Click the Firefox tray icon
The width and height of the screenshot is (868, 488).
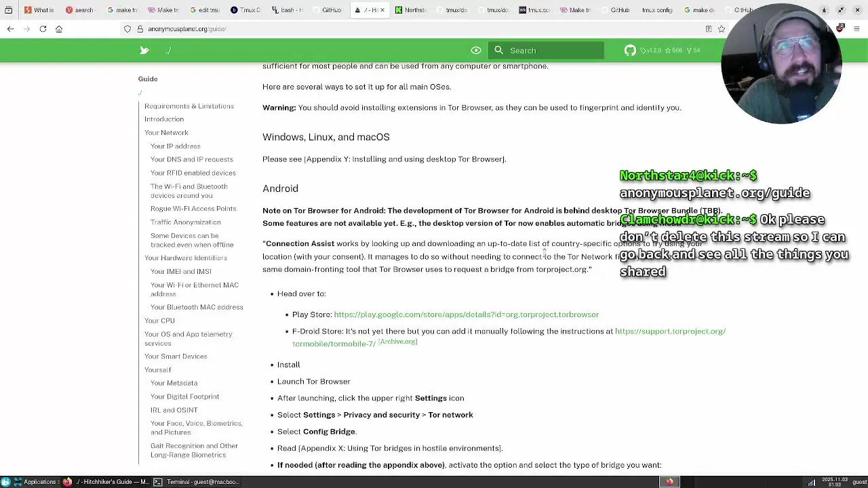point(670,482)
